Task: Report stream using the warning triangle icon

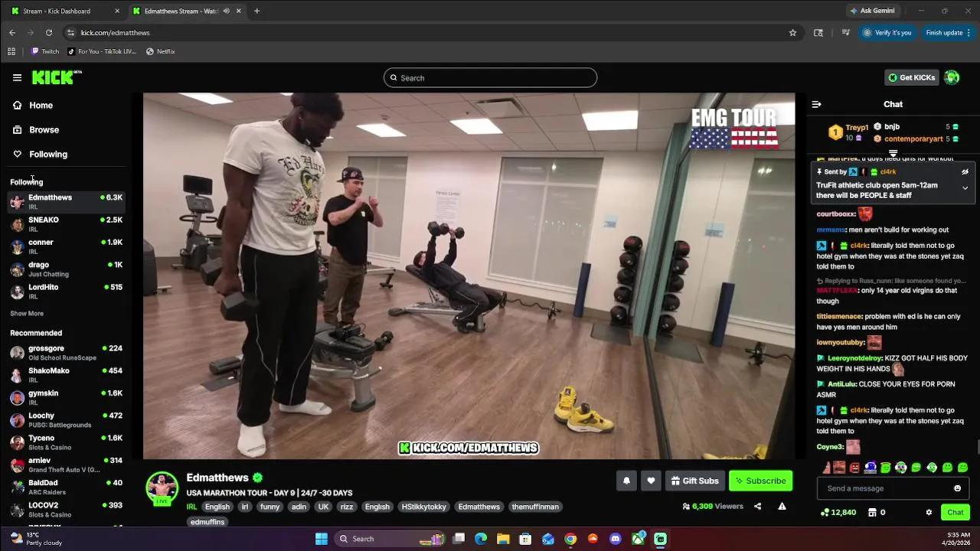Action: tap(782, 506)
